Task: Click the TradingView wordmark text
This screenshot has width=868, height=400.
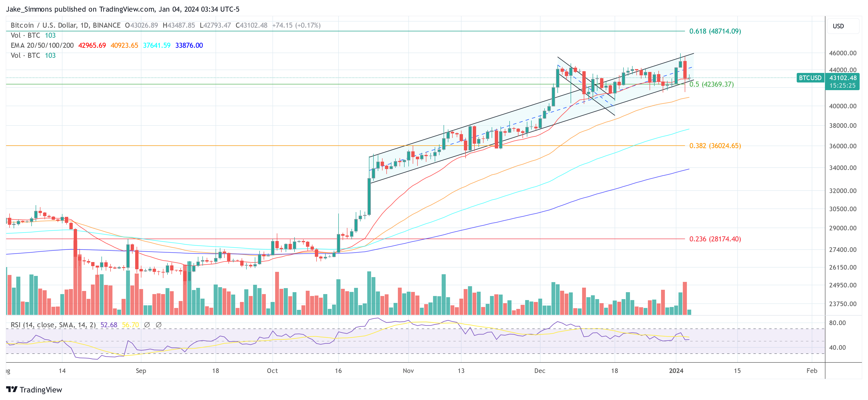Action: pos(41,390)
